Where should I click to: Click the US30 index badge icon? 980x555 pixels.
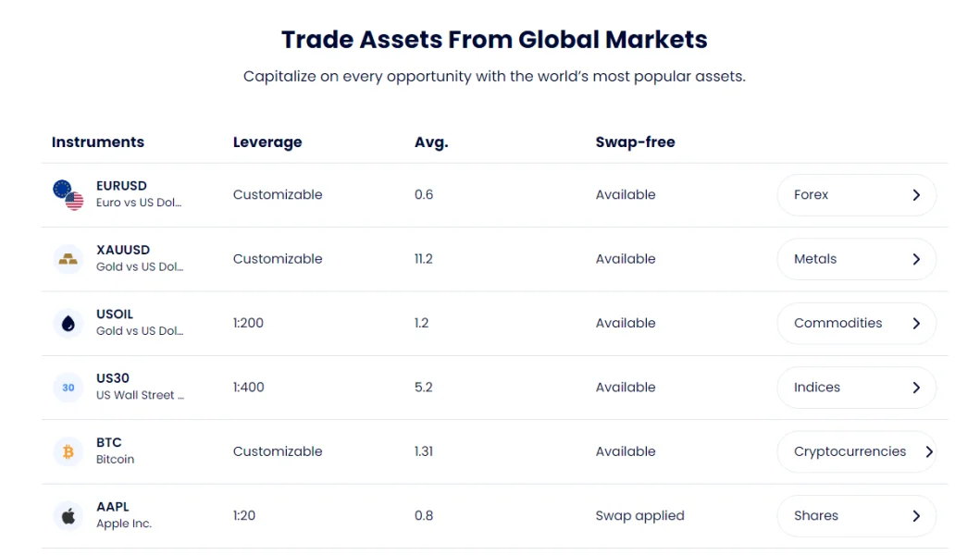pyautogui.click(x=68, y=388)
